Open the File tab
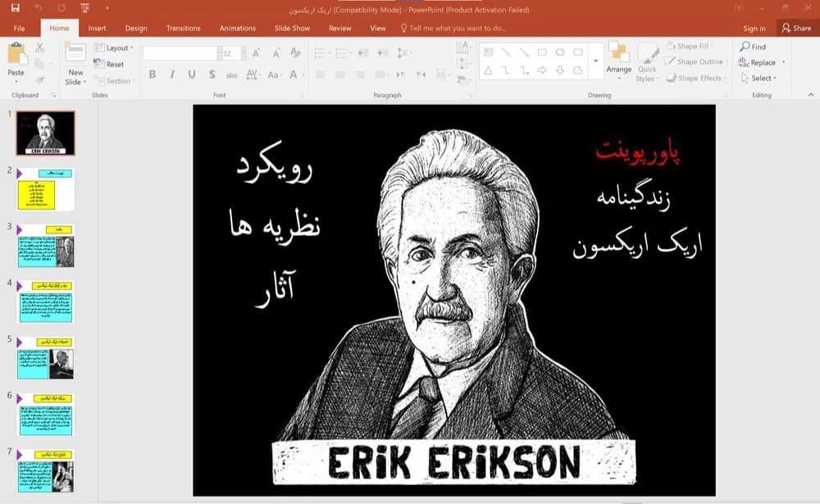The width and height of the screenshot is (820, 504). tap(19, 28)
